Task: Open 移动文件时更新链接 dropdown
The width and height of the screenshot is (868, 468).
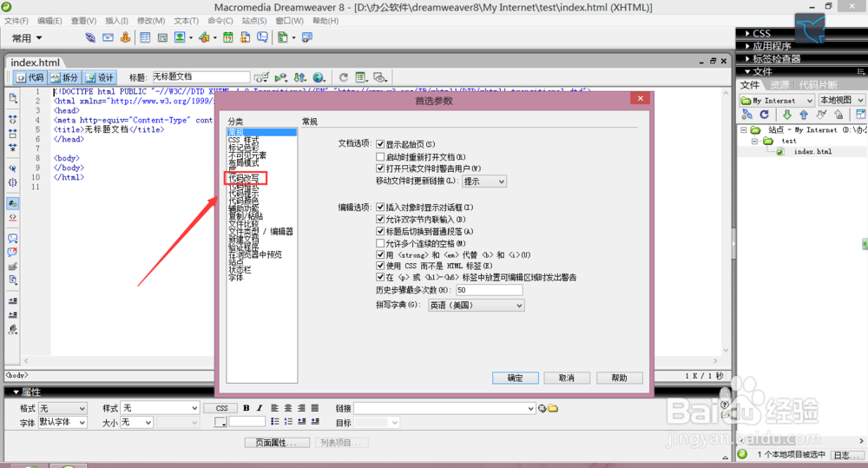Action: 483,181
